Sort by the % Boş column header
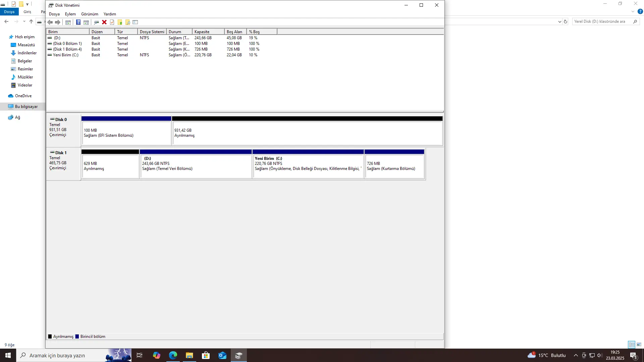The image size is (644, 362). pos(262,32)
